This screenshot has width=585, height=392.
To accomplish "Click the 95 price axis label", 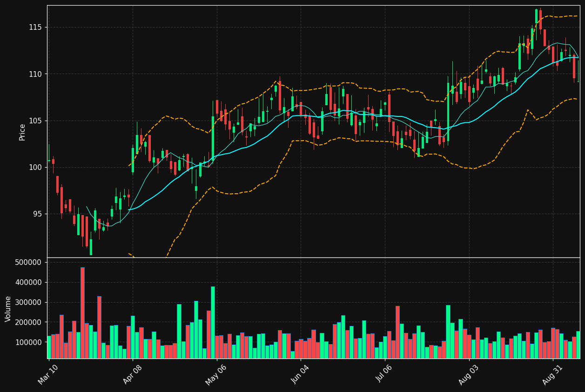I will tap(38, 214).
